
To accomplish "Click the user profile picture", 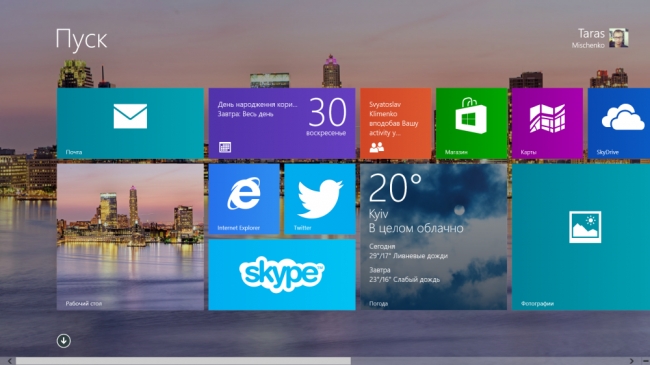I will coord(618,38).
